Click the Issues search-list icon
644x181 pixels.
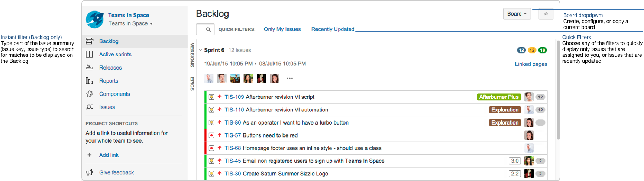pyautogui.click(x=90, y=107)
